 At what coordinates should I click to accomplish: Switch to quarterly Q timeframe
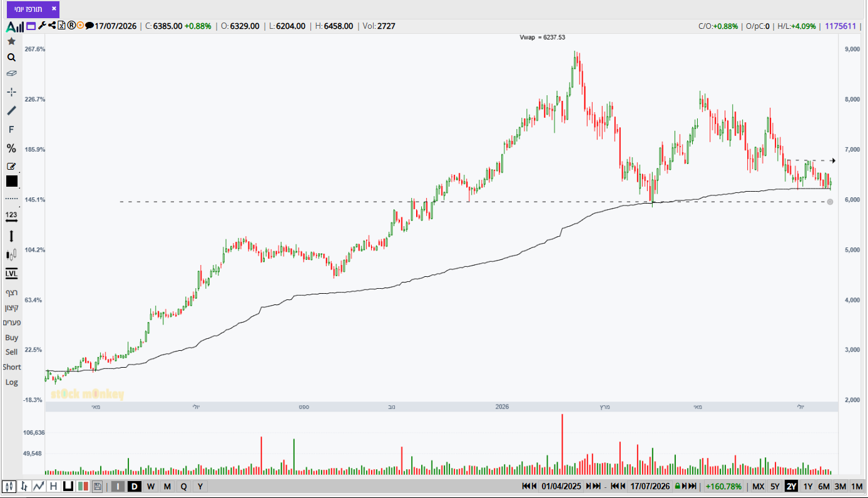click(183, 486)
